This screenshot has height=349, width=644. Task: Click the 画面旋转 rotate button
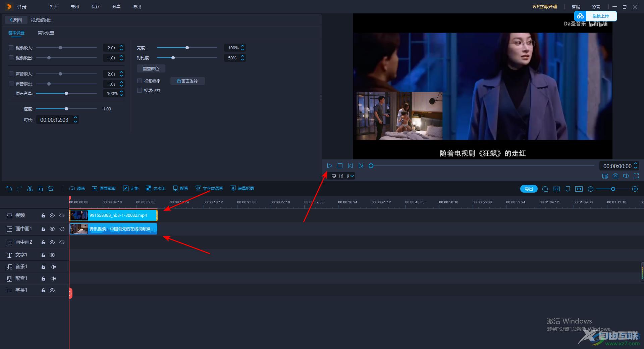tap(187, 81)
